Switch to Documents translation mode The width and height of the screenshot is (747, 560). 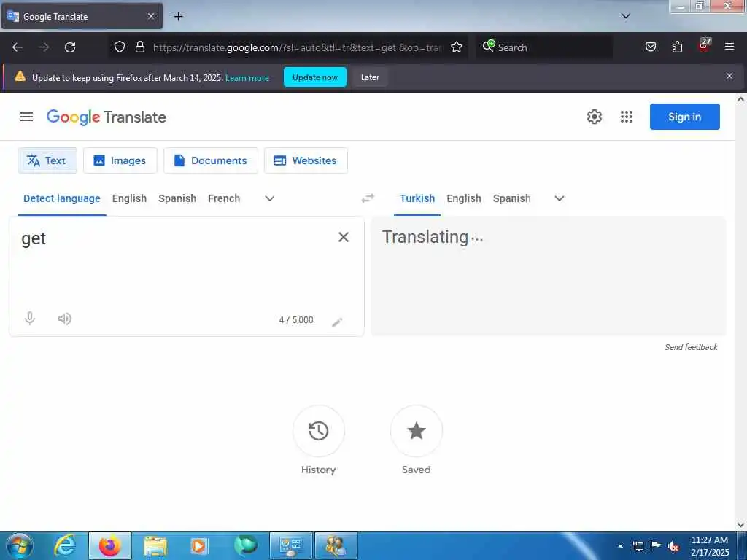[x=211, y=160]
